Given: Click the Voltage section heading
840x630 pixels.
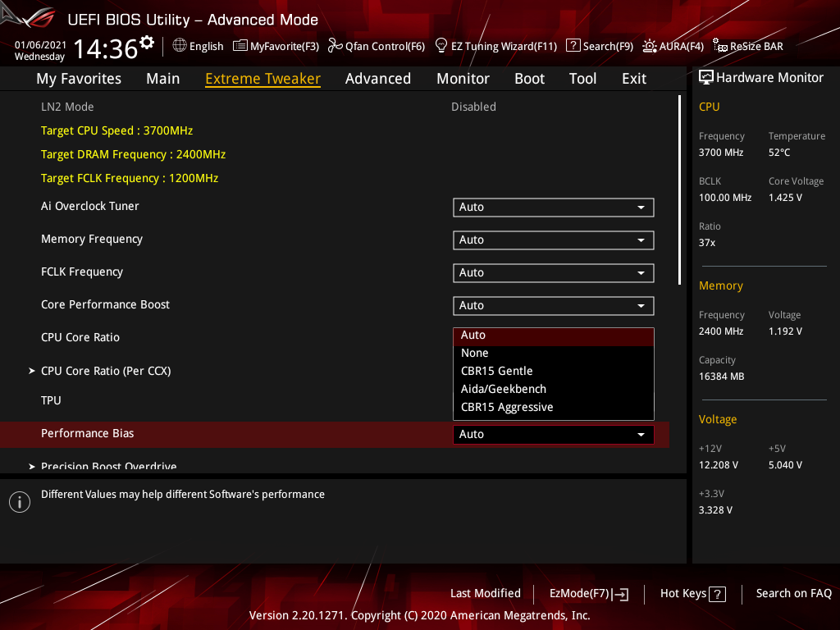Looking at the screenshot, I should tap(717, 419).
